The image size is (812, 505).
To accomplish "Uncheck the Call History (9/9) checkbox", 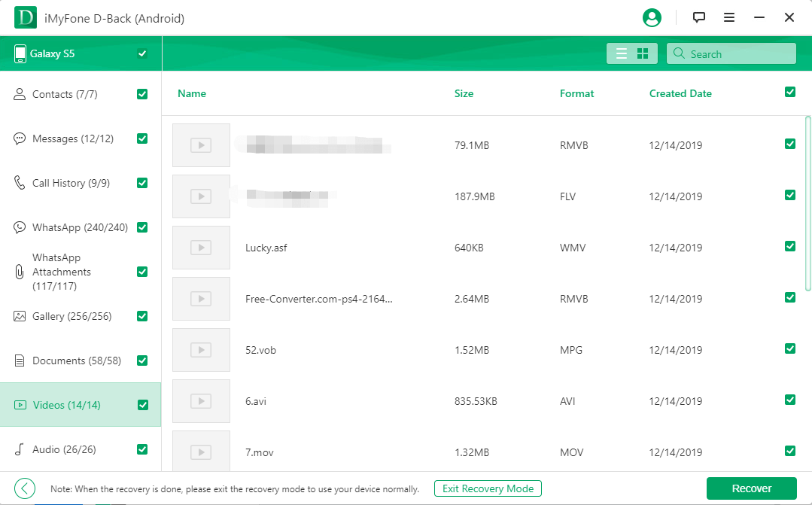I will (x=142, y=183).
